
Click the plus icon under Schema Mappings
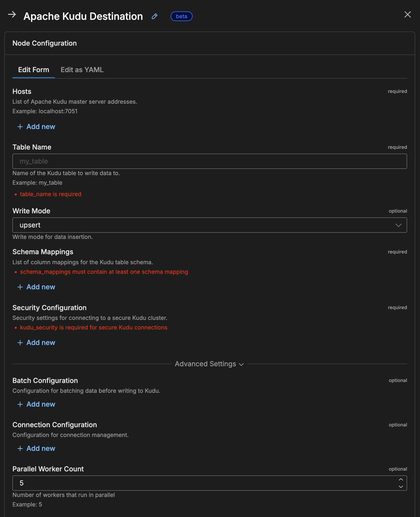tap(20, 287)
